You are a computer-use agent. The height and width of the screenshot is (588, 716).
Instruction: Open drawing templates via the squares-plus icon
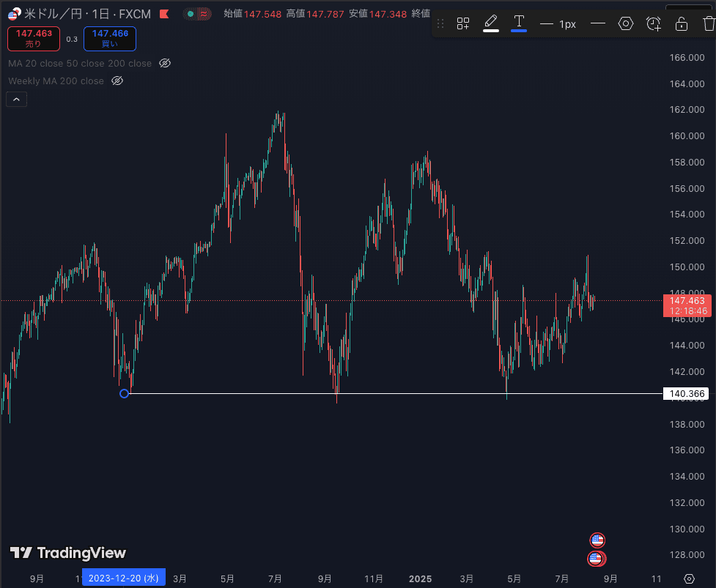(x=462, y=23)
